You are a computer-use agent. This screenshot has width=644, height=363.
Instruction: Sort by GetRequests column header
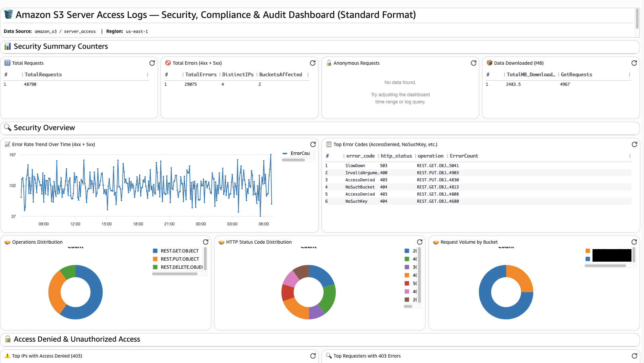pyautogui.click(x=577, y=75)
